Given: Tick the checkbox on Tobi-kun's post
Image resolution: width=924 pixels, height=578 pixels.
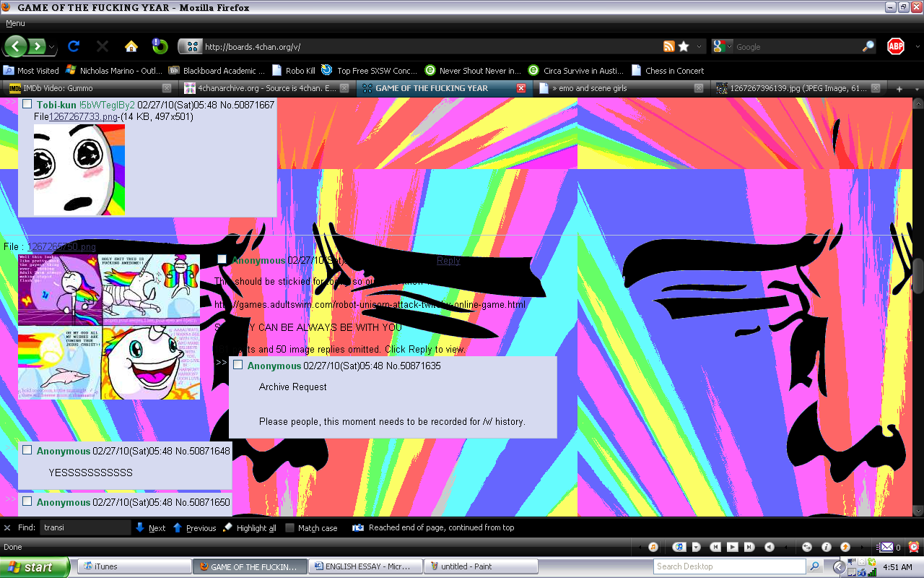Looking at the screenshot, I should tap(27, 104).
